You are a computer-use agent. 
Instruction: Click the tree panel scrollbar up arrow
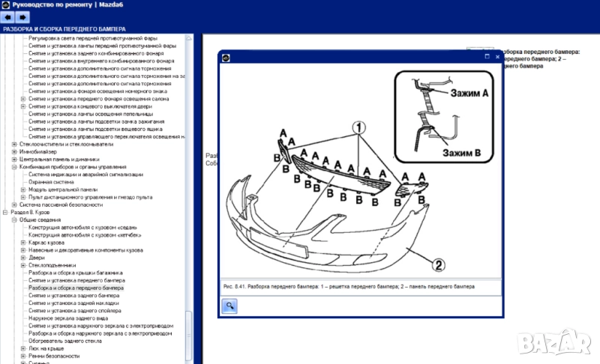[x=190, y=37]
